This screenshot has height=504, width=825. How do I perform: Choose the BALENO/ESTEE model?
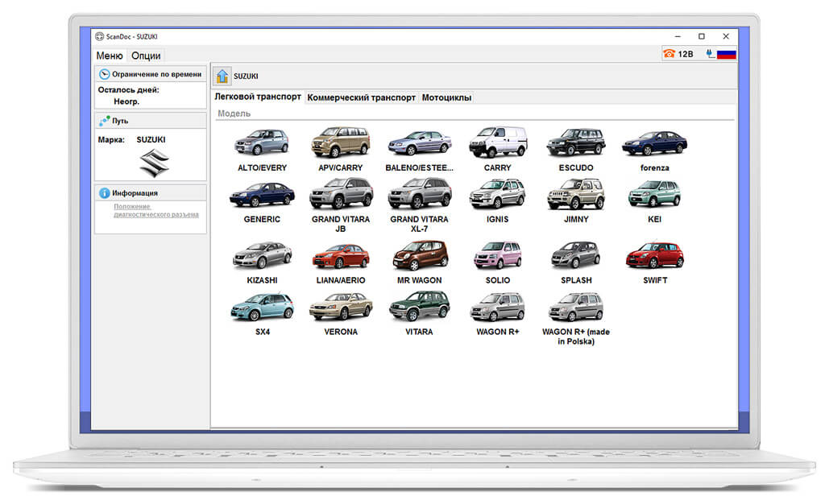(x=419, y=149)
